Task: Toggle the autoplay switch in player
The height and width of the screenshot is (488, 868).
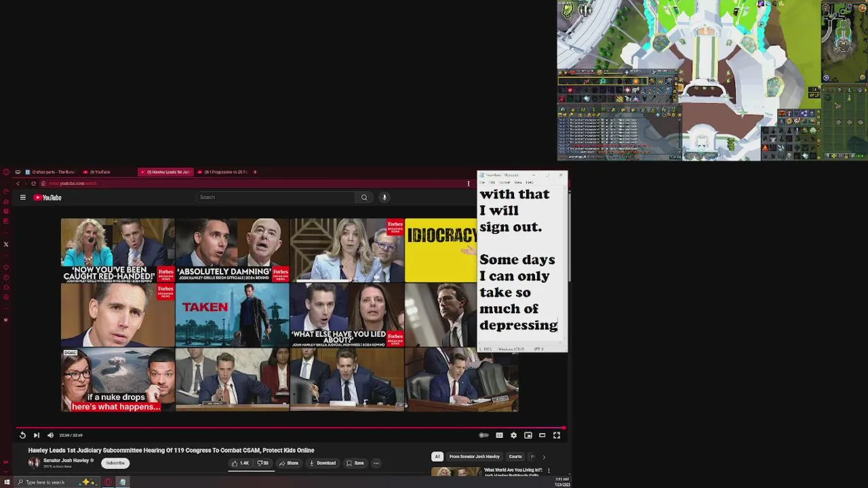Action: click(484, 435)
